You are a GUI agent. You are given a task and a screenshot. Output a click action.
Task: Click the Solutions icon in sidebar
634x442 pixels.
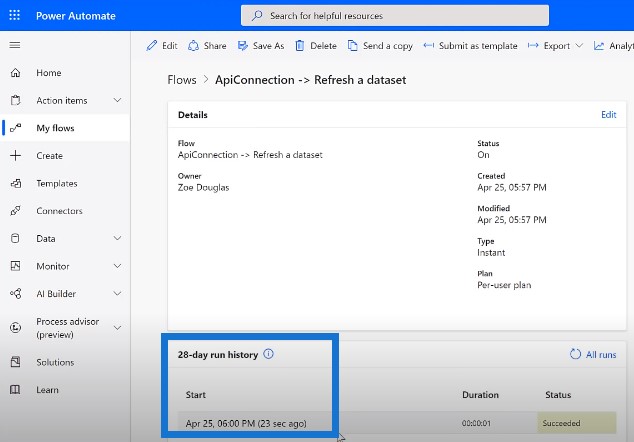click(x=15, y=362)
